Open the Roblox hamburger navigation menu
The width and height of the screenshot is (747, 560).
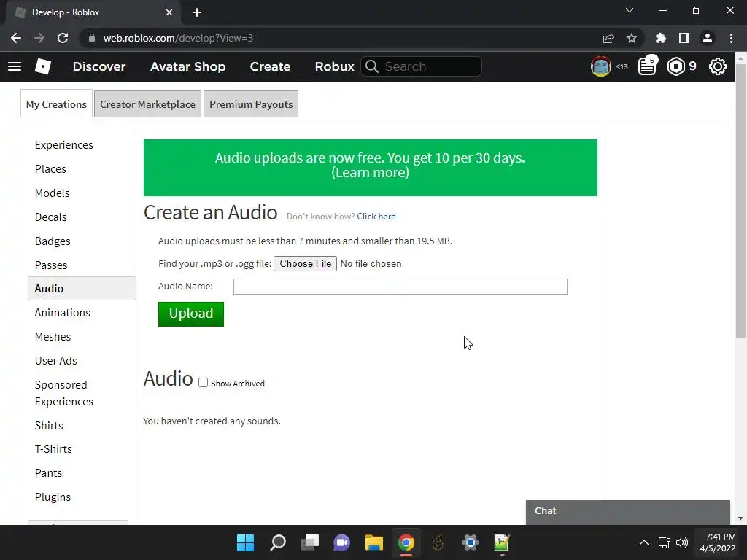(x=15, y=66)
